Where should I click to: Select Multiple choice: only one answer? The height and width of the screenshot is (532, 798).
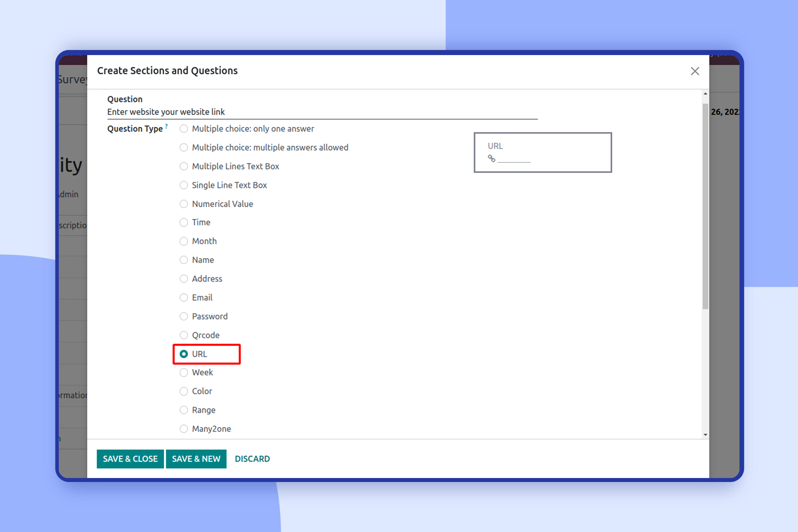click(x=184, y=129)
